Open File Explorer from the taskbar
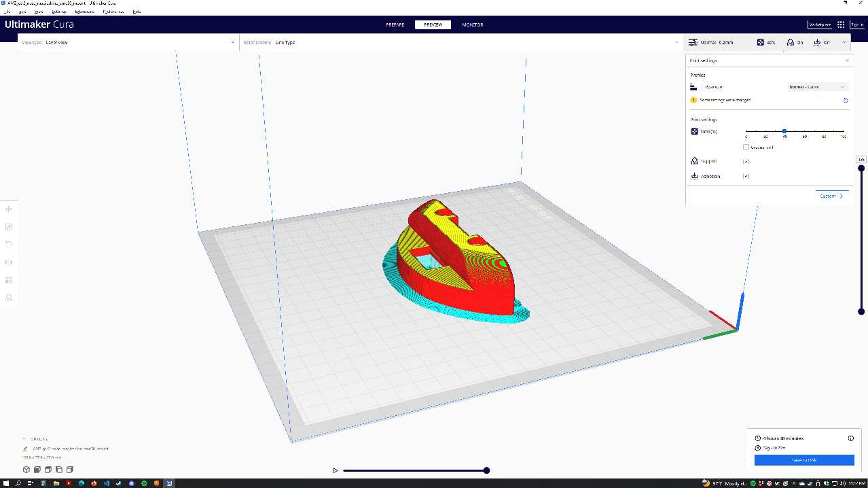Image resolution: width=868 pixels, height=488 pixels. [x=56, y=483]
